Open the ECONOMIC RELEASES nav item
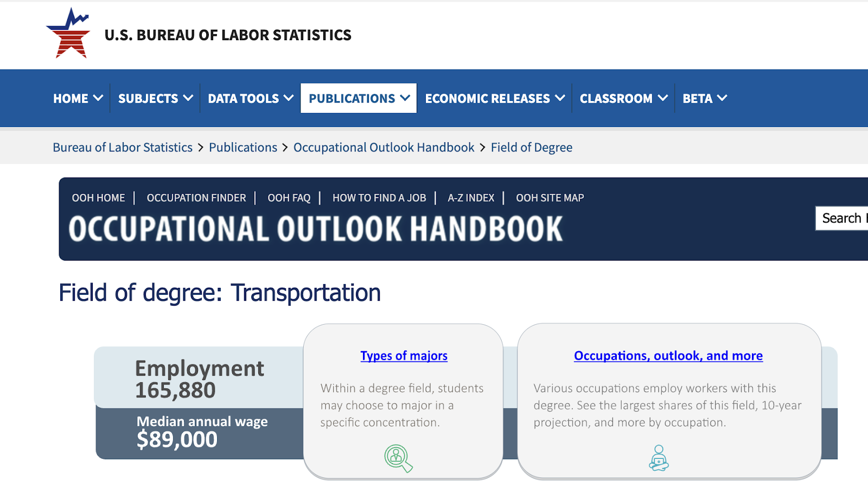The width and height of the screenshot is (868, 493). tap(488, 99)
